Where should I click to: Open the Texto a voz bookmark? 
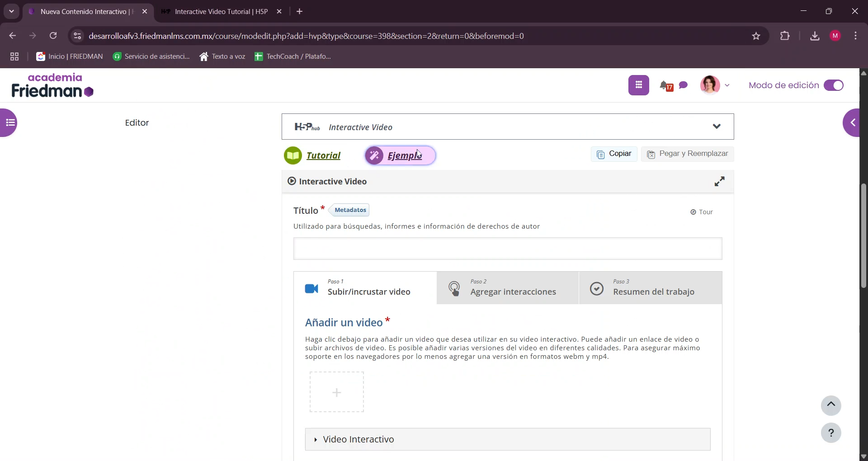click(x=222, y=56)
